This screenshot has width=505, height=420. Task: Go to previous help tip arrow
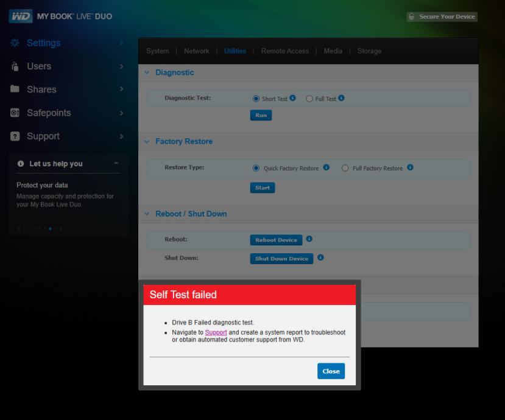(19, 228)
